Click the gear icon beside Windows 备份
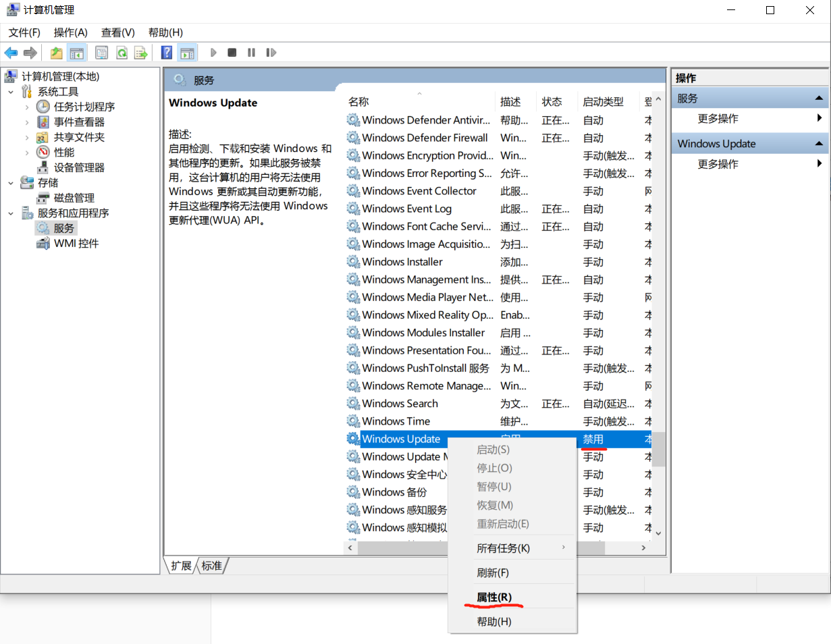 point(353,492)
